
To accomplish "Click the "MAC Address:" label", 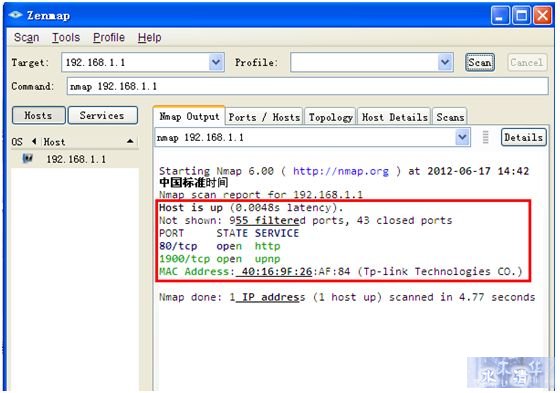I will (196, 272).
